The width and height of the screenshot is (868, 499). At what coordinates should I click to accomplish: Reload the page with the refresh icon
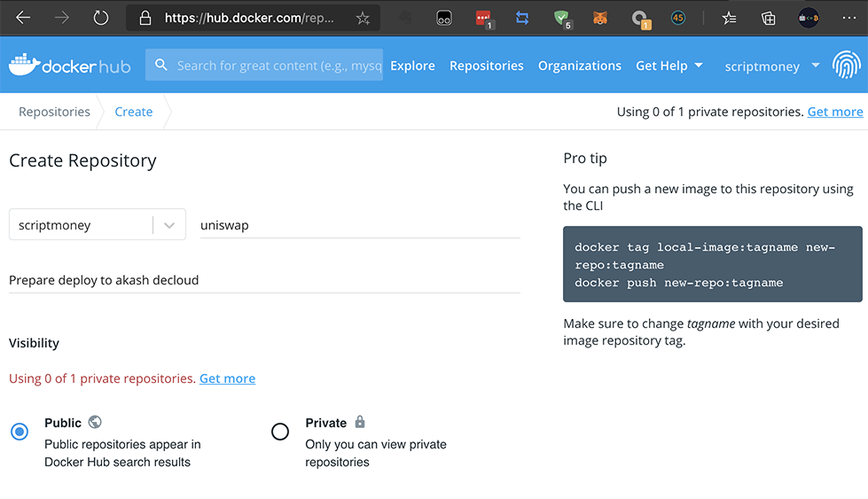click(x=101, y=18)
